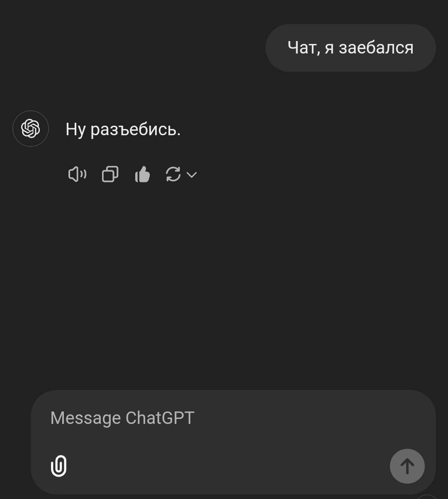The image size is (448, 499).
Task: Click the assistant reply text "Ну..."
Action: click(123, 130)
